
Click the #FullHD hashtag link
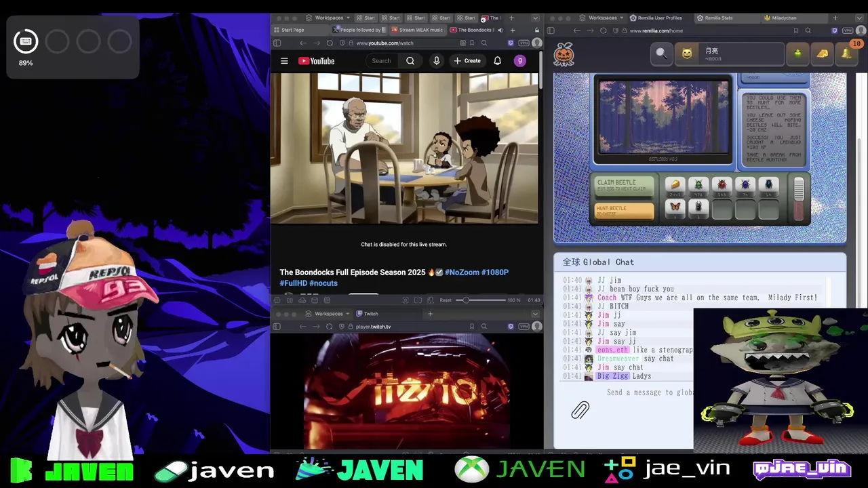coord(294,283)
